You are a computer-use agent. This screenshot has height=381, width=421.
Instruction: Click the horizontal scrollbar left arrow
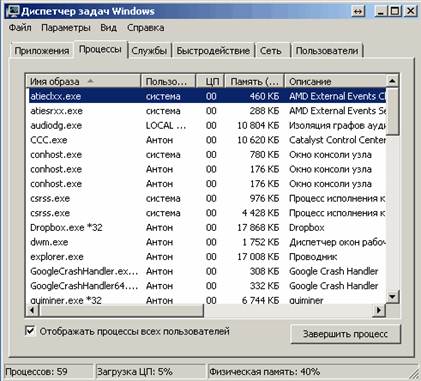[32, 310]
